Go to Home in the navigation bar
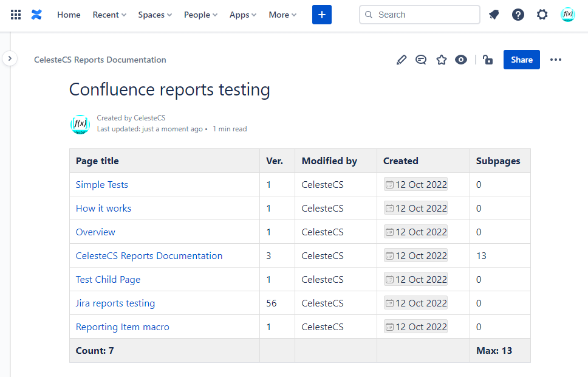The height and width of the screenshot is (377, 588). pyautogui.click(x=69, y=15)
